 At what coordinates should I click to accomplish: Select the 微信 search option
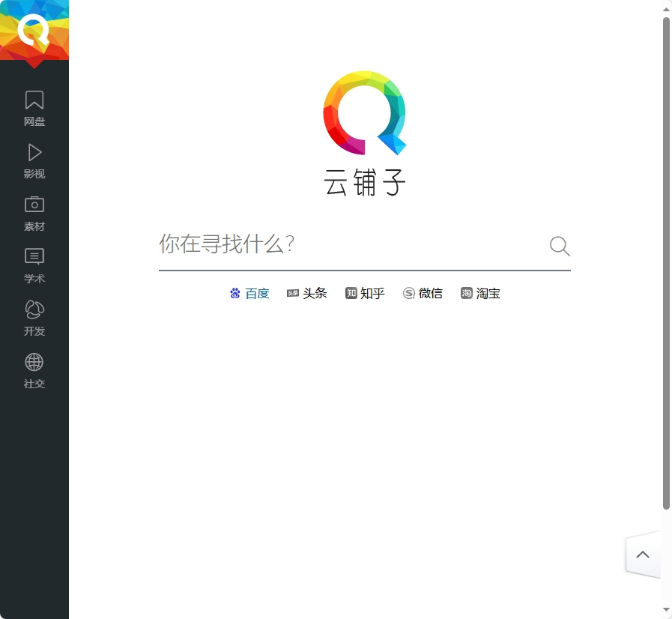click(x=423, y=294)
